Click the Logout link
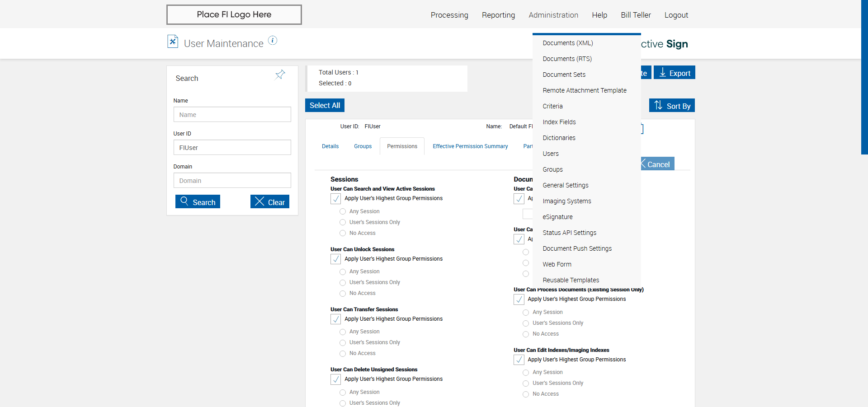Viewport: 868px width, 407px height. (676, 15)
